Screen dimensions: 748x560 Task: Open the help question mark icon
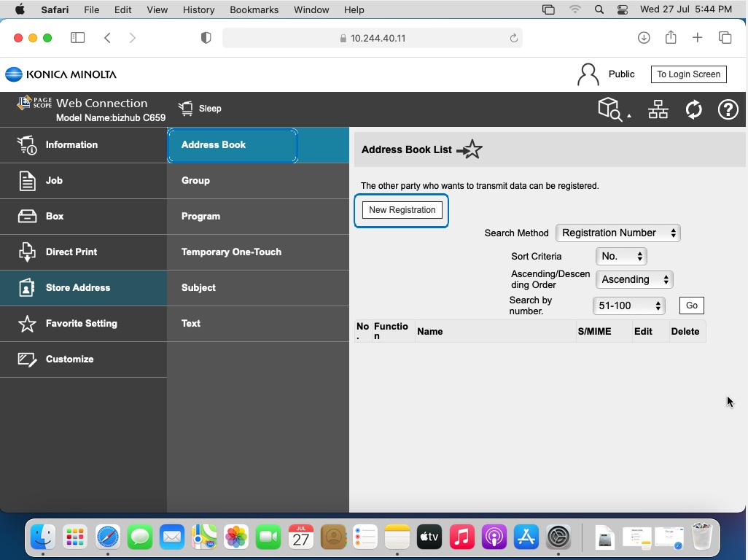click(x=728, y=109)
